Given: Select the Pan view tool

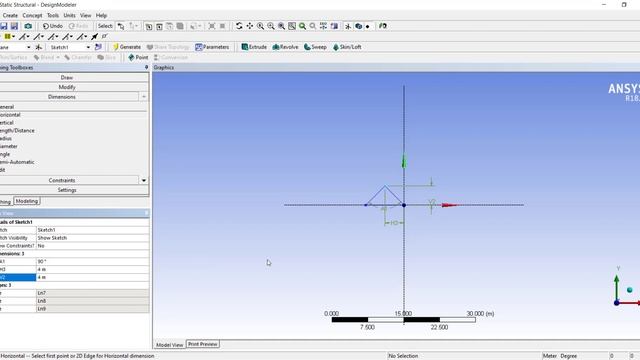Looking at the screenshot, I should (x=250, y=26).
